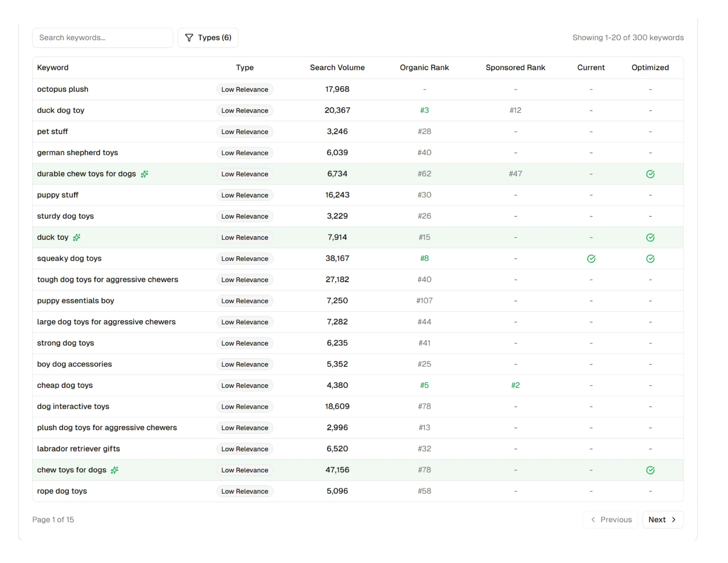Viewport: 728px width, 563px height.
Task: Click the Showing 1-20 of 300 keywords text
Action: [628, 38]
